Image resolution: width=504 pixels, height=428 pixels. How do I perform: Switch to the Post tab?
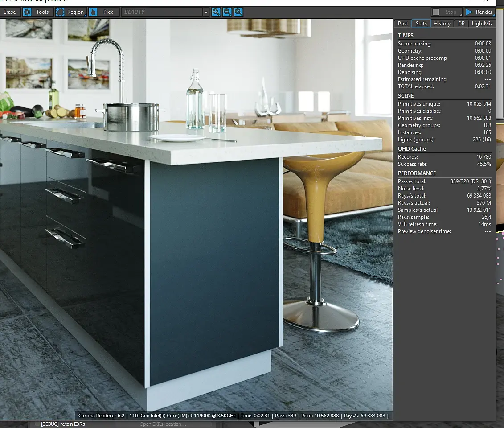tap(403, 24)
